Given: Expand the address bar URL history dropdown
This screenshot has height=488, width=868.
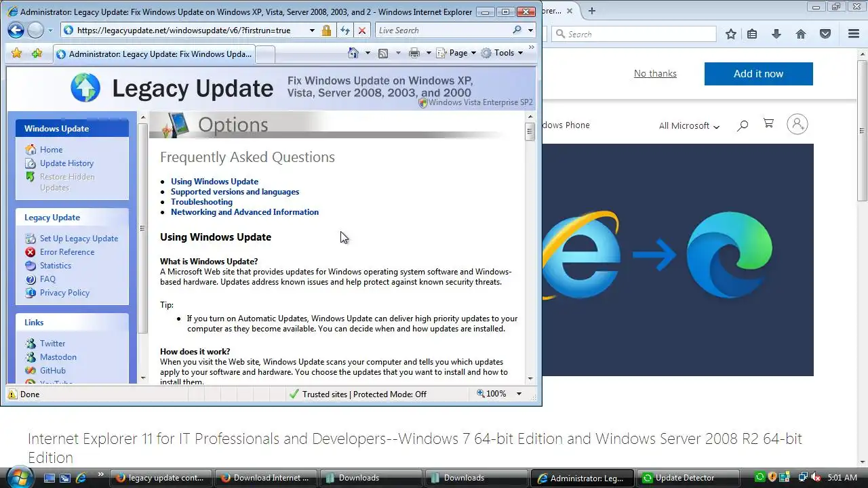Looking at the screenshot, I should [x=312, y=30].
